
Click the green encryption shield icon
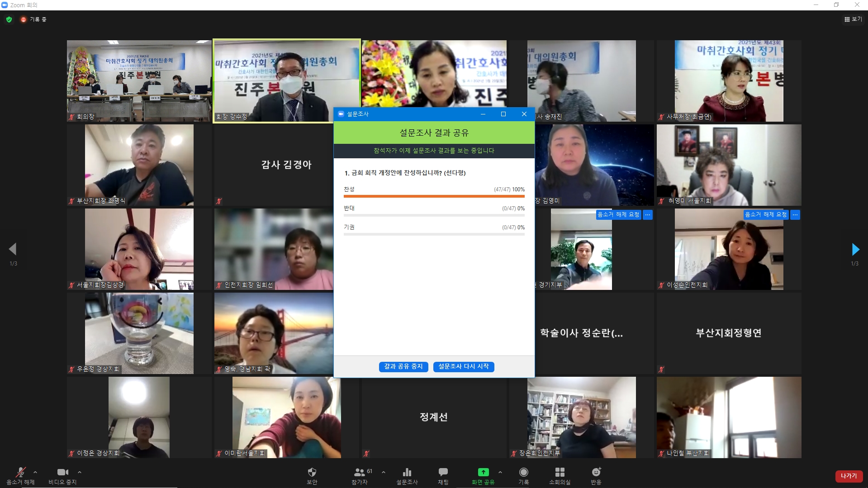(9, 19)
